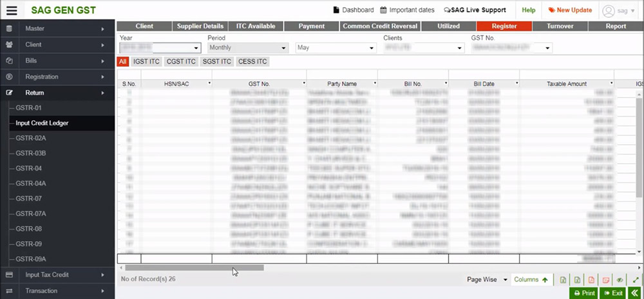This screenshot has width=644, height=299.
Task: Open the month dropdown showing May
Action: tap(335, 48)
